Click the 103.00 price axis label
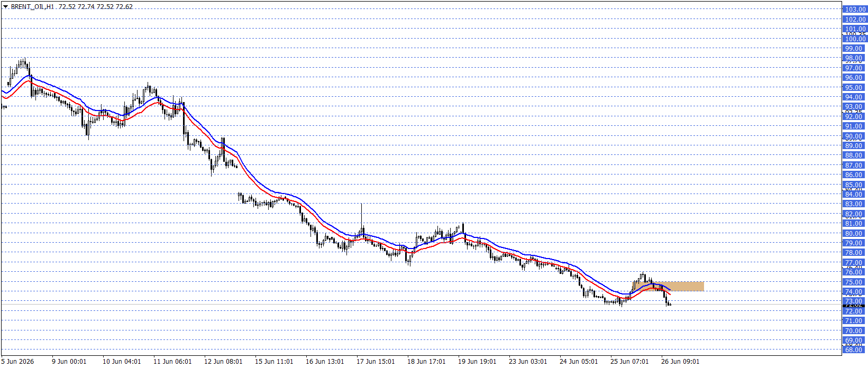This screenshot has height=368, width=868. coord(855,10)
